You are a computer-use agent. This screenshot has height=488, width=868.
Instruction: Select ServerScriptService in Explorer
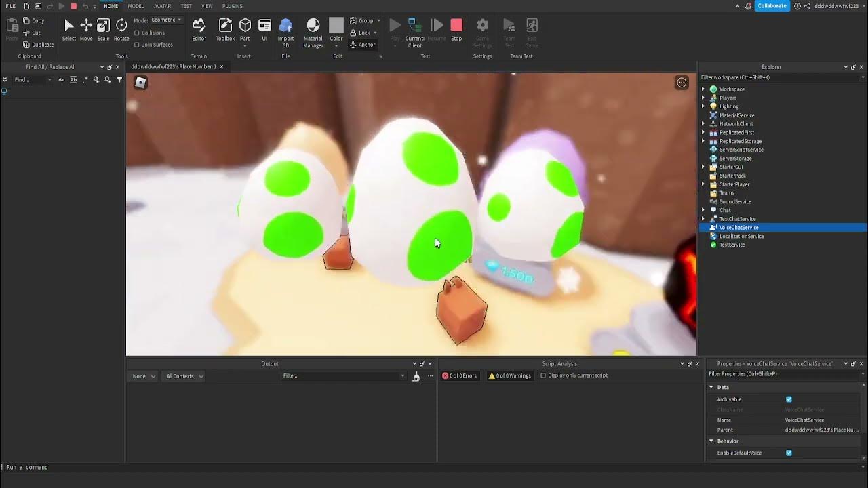741,150
